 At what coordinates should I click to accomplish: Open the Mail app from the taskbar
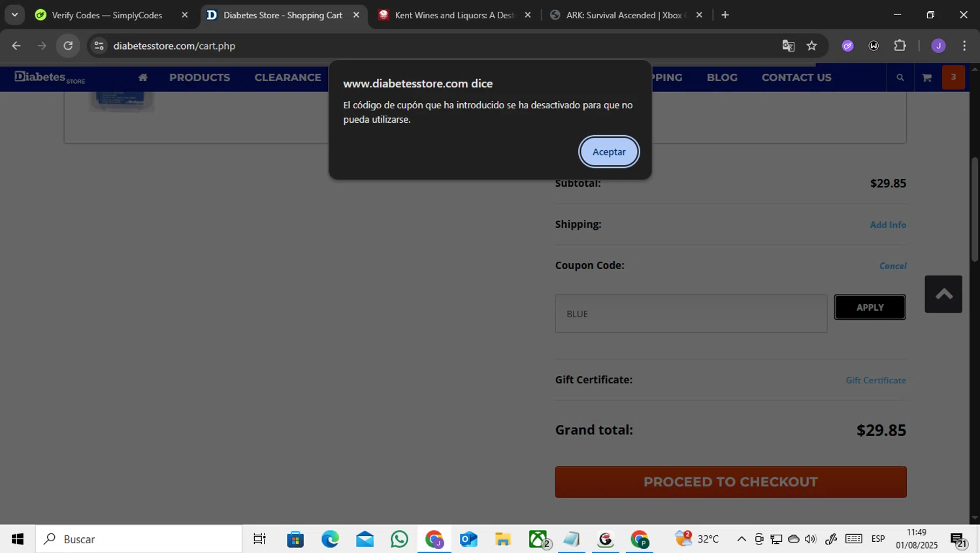click(x=365, y=539)
